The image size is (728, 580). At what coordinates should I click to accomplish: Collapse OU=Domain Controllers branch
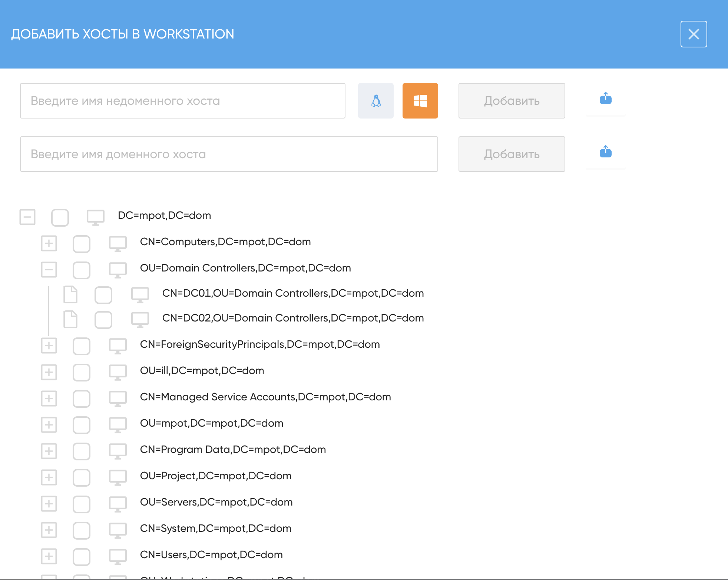49,270
